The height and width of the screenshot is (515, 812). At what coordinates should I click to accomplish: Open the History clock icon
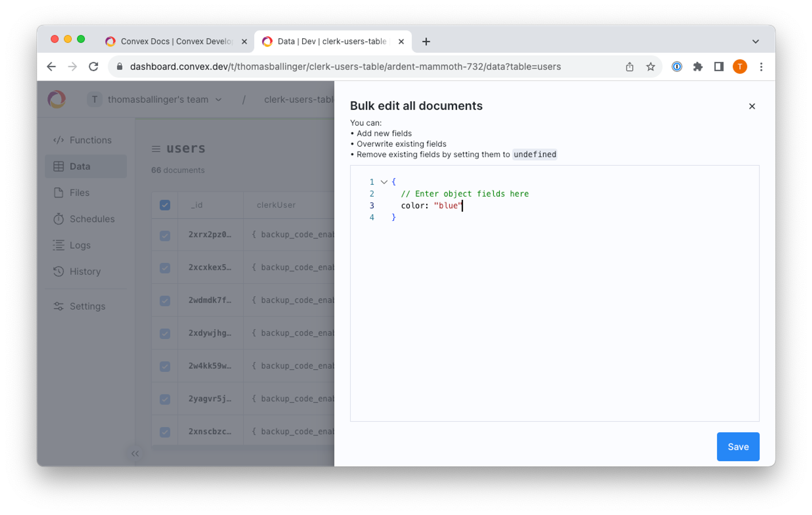[58, 271]
